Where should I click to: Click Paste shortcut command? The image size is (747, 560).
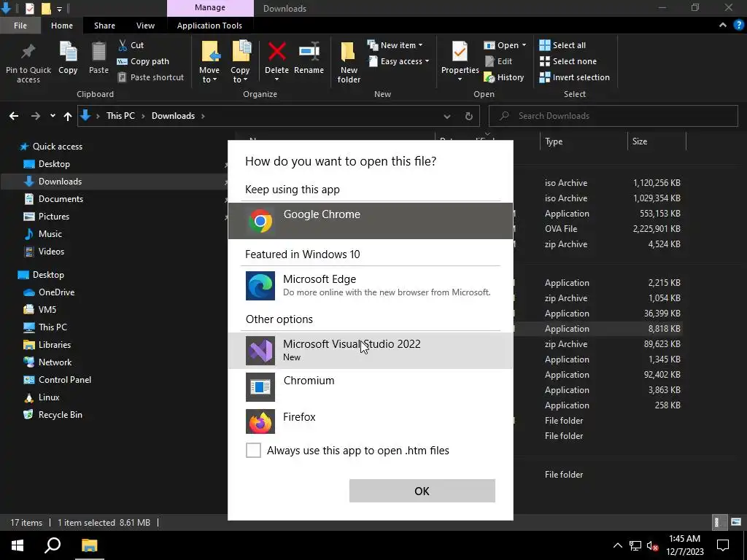point(150,77)
